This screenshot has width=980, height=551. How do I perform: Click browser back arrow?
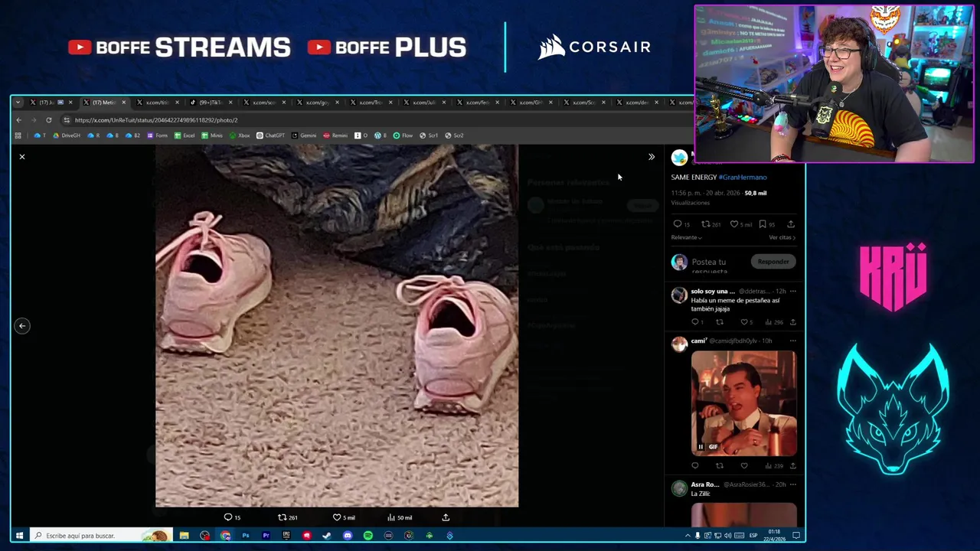tap(19, 120)
